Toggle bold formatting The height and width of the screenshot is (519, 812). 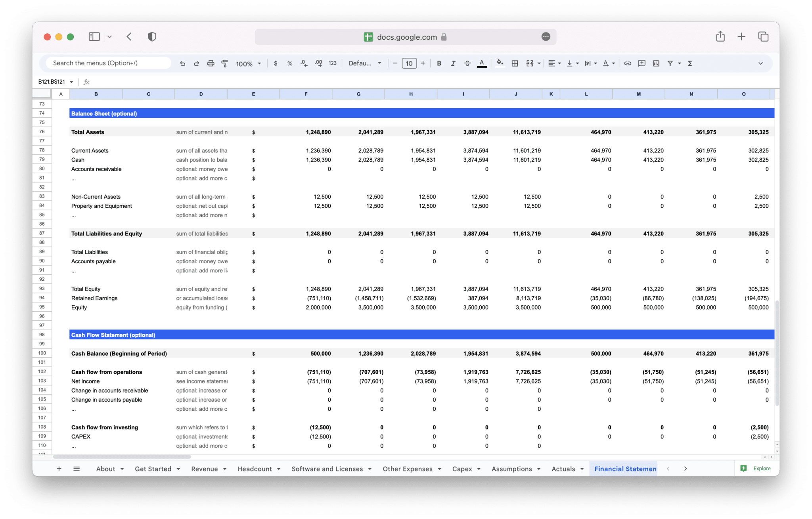(439, 63)
